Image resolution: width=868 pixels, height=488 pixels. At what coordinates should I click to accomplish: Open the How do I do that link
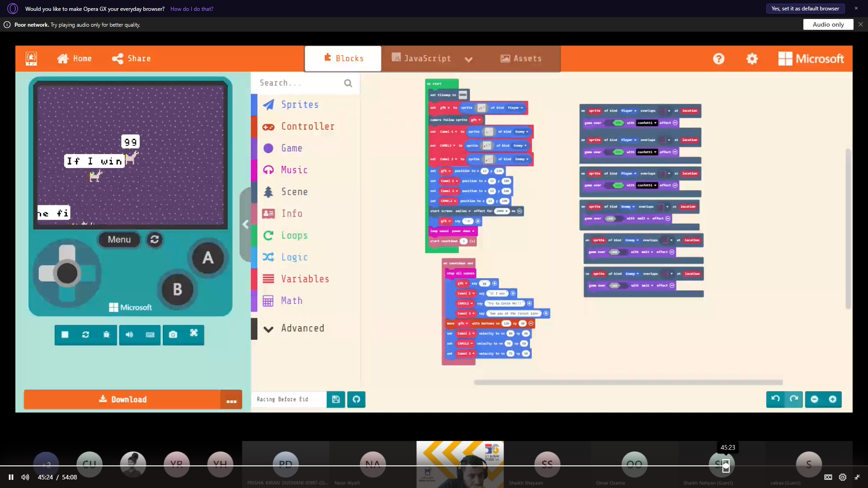click(x=192, y=9)
